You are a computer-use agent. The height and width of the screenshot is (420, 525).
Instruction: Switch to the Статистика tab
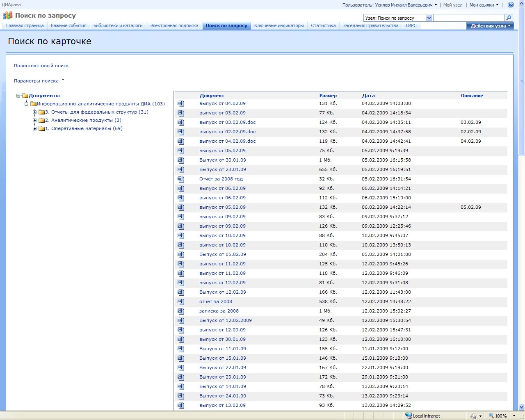tap(323, 25)
